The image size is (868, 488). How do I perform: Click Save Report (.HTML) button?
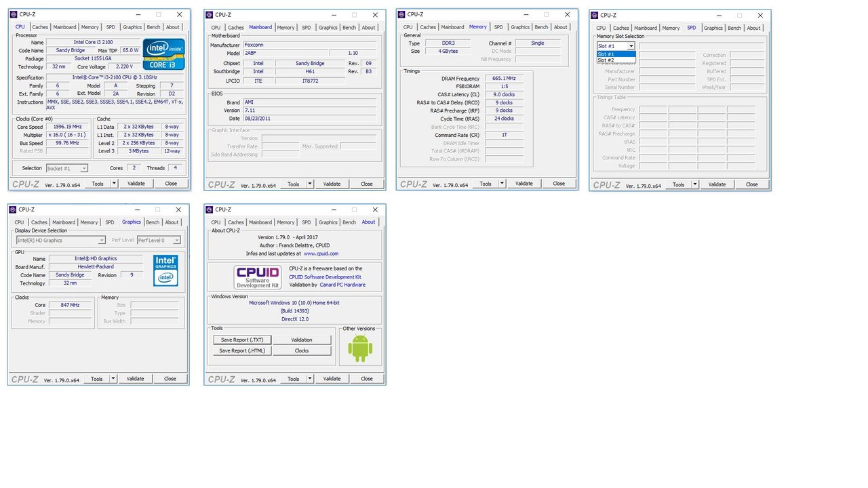pyautogui.click(x=242, y=350)
